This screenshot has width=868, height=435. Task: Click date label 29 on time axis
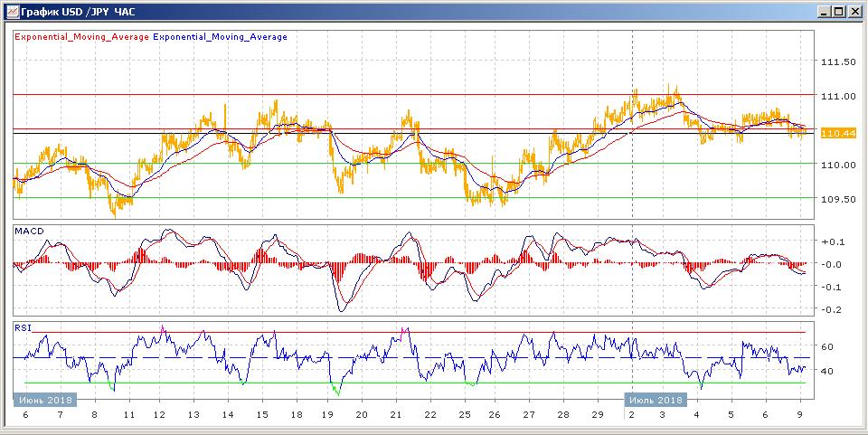[598, 414]
